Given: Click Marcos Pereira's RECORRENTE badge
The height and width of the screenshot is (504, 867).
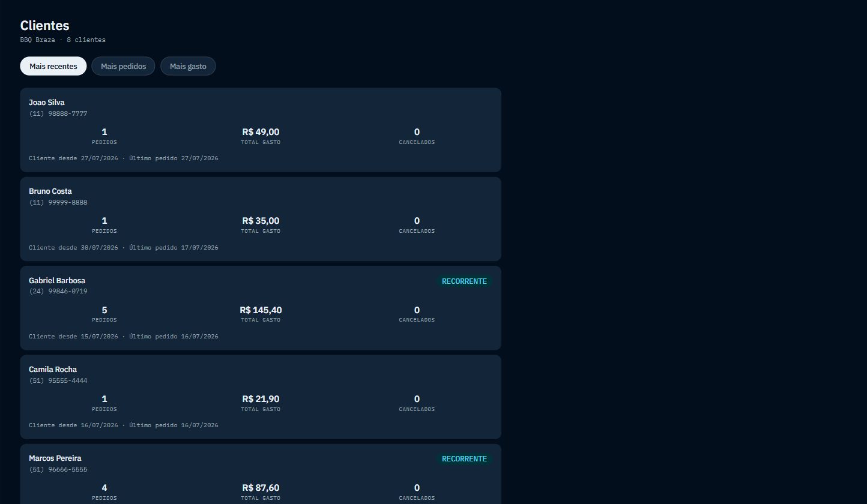Looking at the screenshot, I should (464, 459).
